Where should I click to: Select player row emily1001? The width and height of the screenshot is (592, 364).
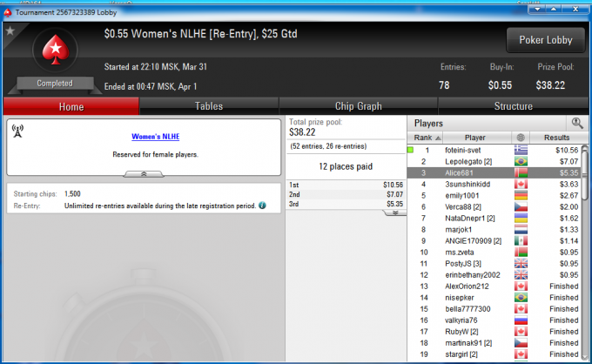pyautogui.click(x=494, y=196)
